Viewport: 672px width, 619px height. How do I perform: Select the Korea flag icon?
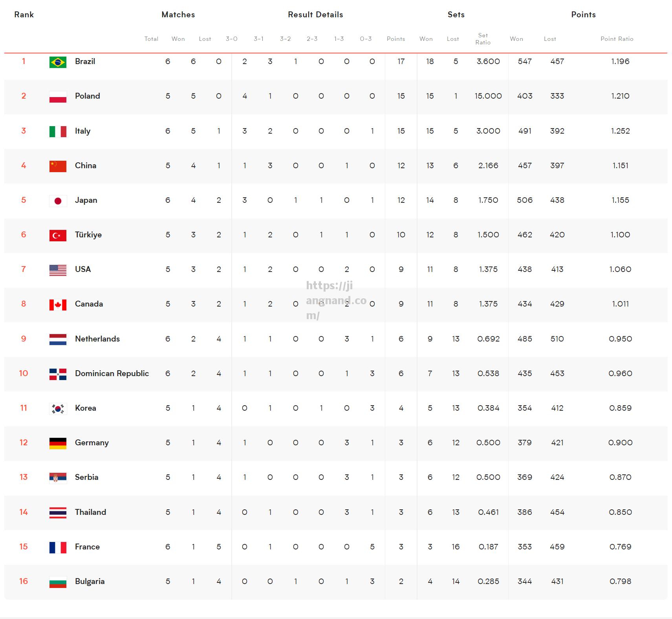(x=58, y=409)
